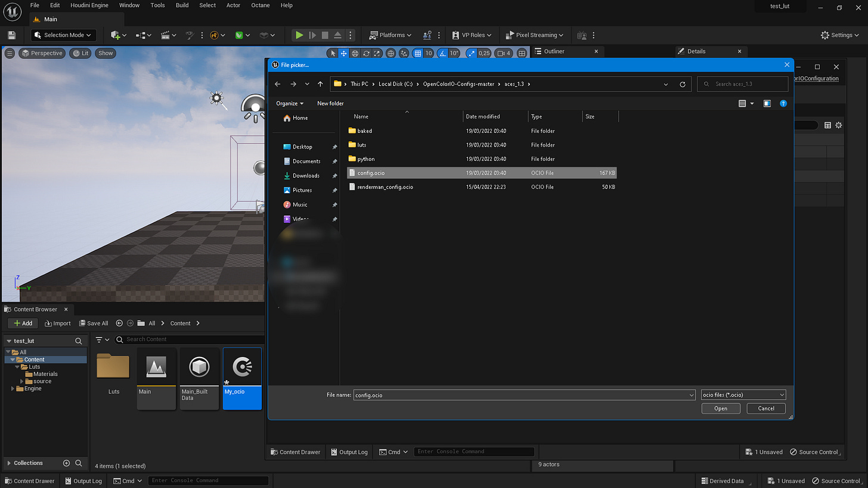868x488 pixels.
Task: Select the viewport select-objects arrow tool
Action: pyautogui.click(x=333, y=53)
